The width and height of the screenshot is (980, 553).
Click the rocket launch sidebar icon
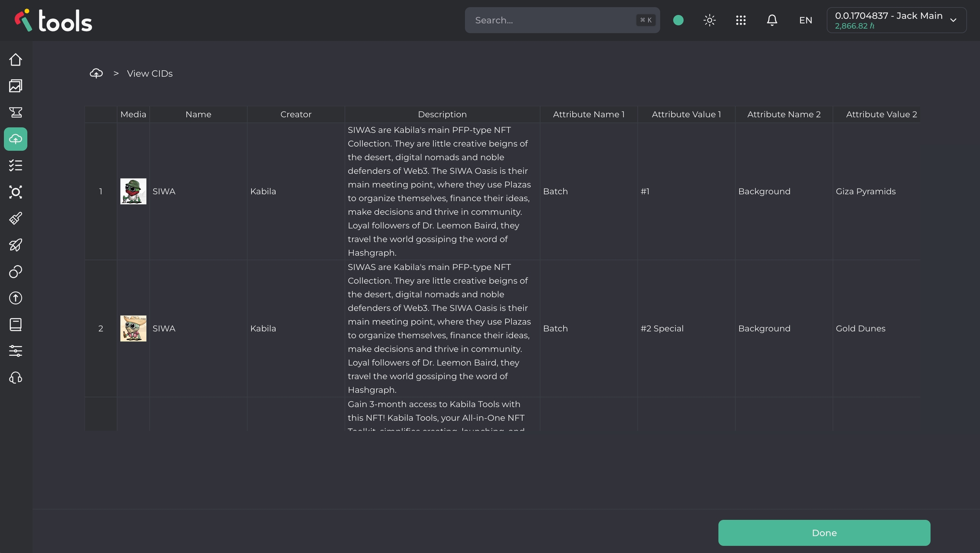[16, 245]
